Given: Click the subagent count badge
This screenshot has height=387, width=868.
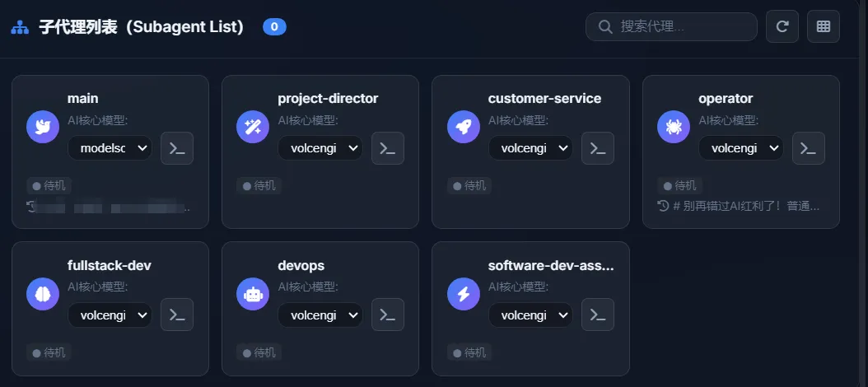Looking at the screenshot, I should [274, 27].
